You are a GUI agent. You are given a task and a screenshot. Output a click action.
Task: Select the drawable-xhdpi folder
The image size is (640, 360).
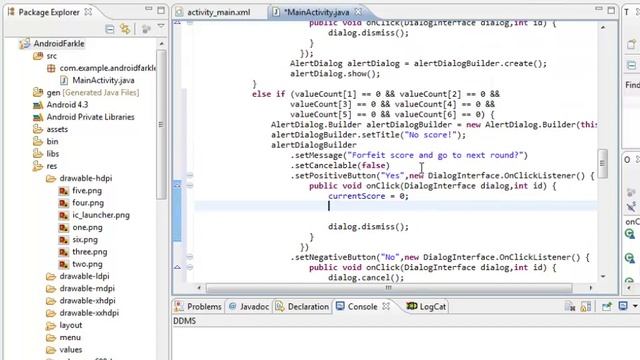[87, 301]
